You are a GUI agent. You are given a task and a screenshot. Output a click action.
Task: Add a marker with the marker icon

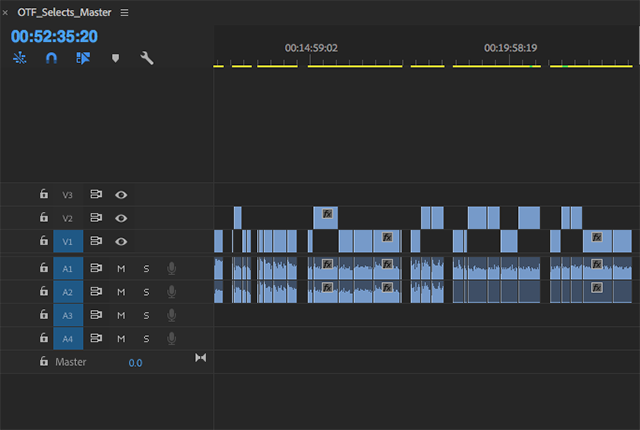(x=115, y=59)
